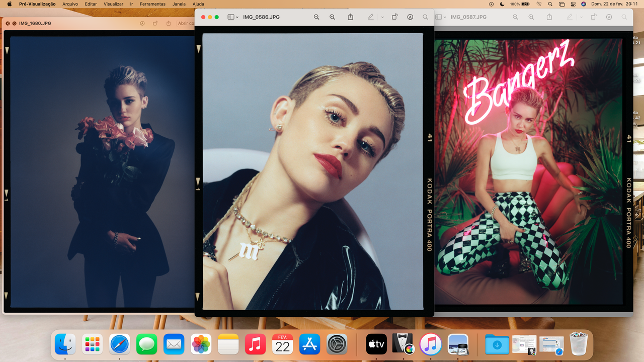Open the Downloads folder in the dock
The image size is (644, 362).
(497, 344)
